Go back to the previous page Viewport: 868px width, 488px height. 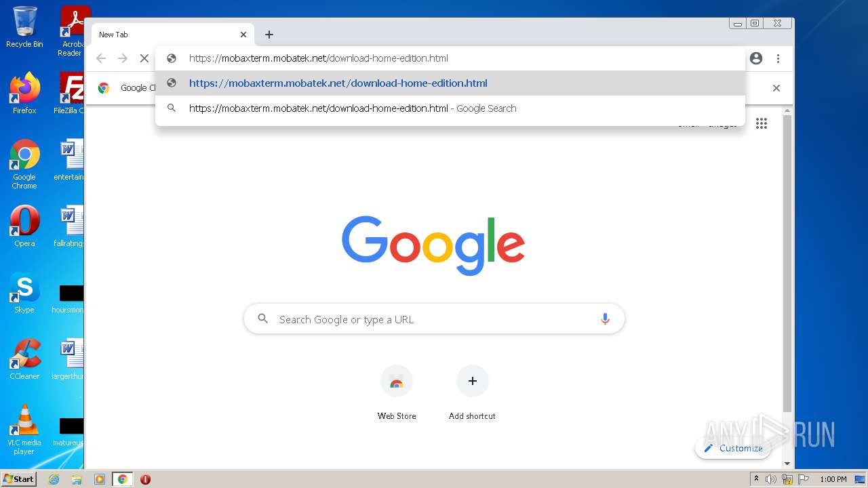[101, 58]
